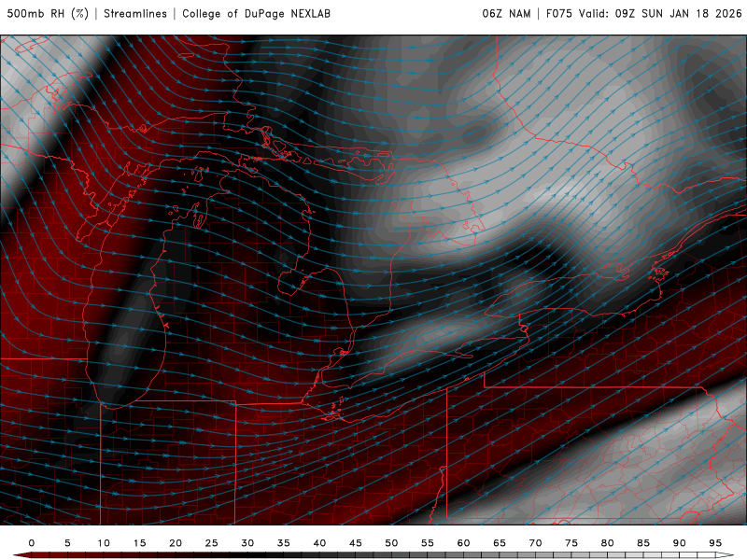Click the 60 label on the legend
Image resolution: width=747 pixels, height=560 pixels.
point(463,543)
